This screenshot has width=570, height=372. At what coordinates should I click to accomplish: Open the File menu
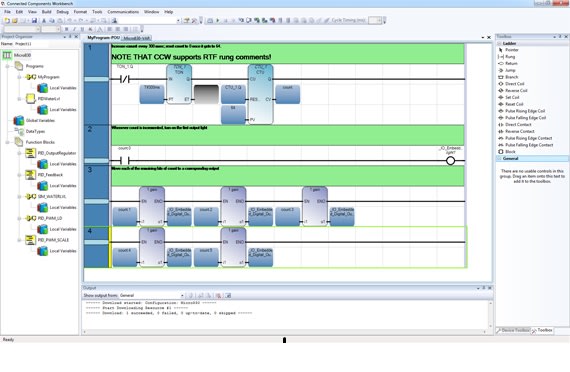point(7,12)
